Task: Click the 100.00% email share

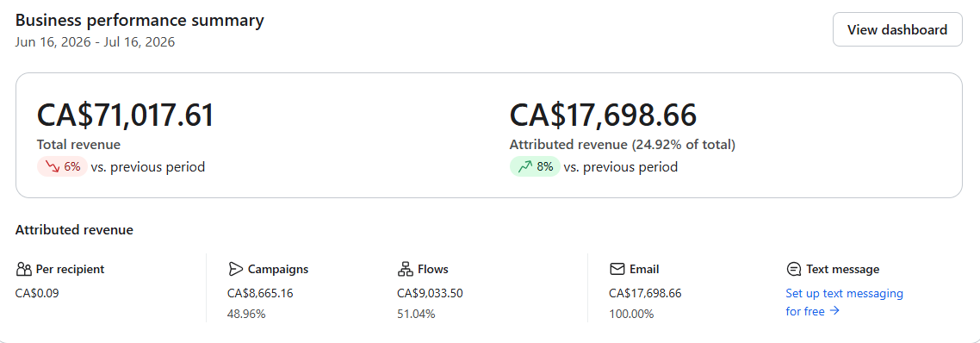Action: point(631,314)
